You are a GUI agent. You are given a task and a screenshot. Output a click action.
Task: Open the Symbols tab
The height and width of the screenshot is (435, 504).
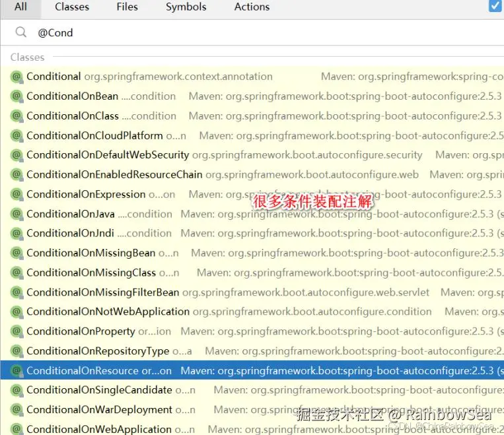186,7
